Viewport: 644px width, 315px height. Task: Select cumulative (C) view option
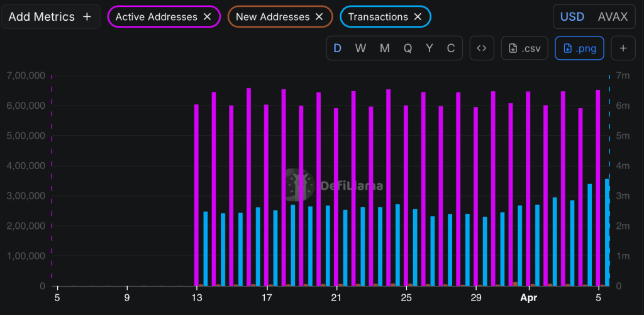pos(450,48)
